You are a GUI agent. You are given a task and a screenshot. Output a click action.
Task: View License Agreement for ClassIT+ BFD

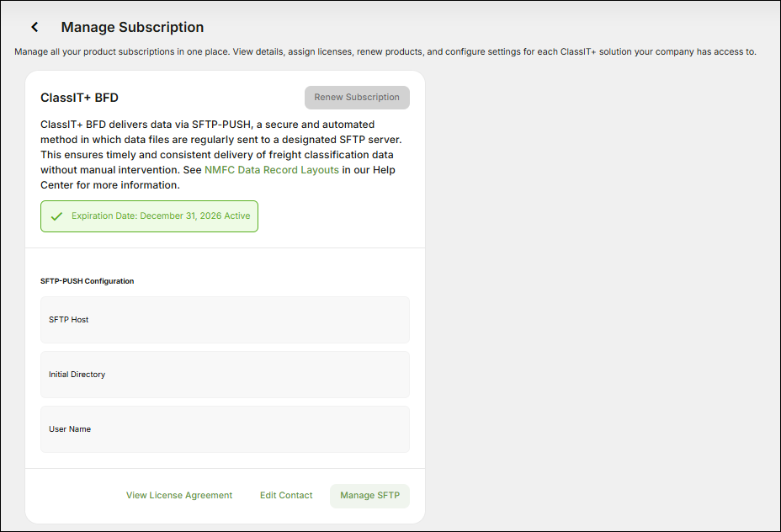[x=179, y=495]
